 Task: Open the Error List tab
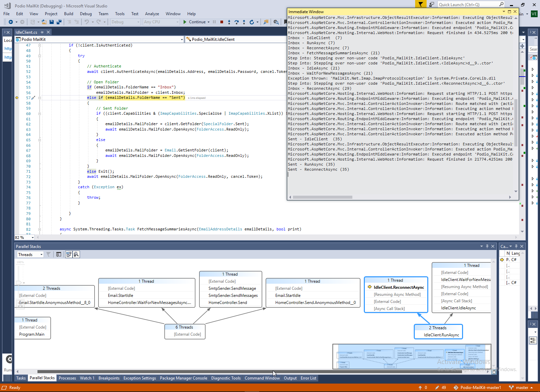pyautogui.click(x=308, y=378)
